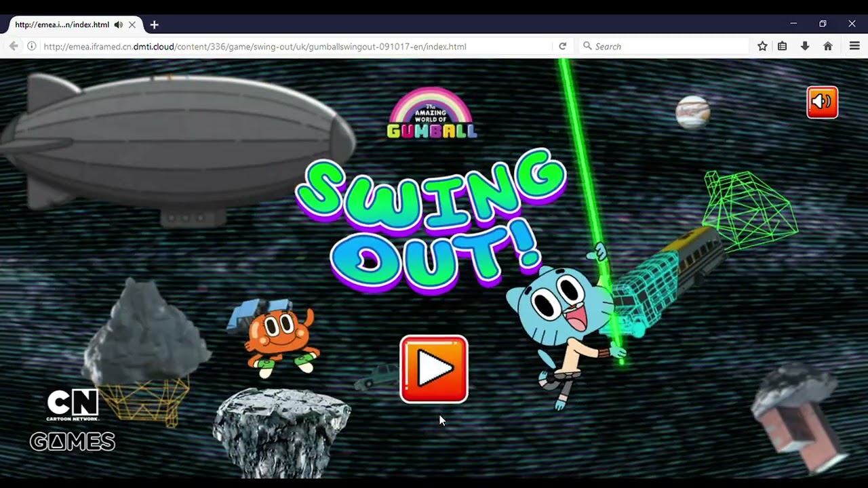Screen dimensions: 868x488
Task: Open the bookmarks list icon
Action: [783, 46]
